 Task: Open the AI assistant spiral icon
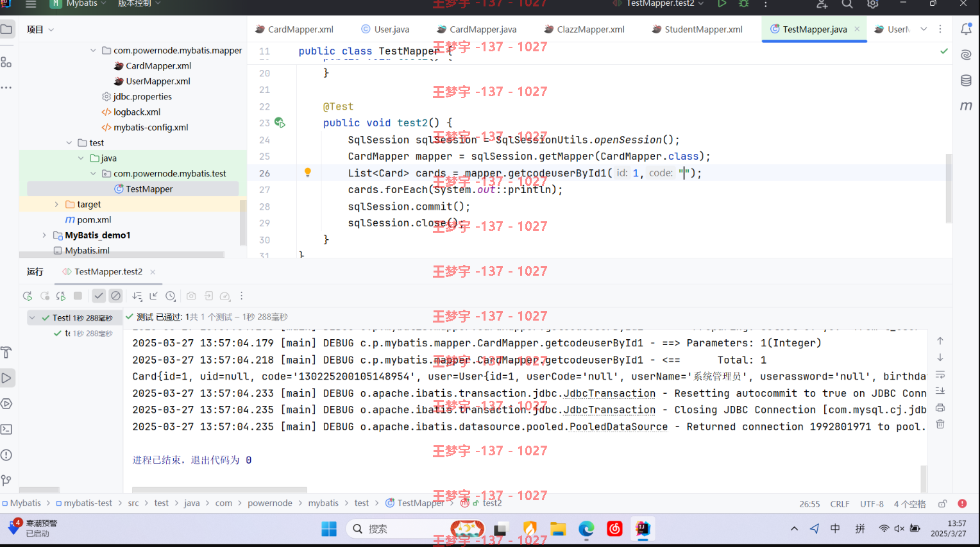(x=966, y=55)
